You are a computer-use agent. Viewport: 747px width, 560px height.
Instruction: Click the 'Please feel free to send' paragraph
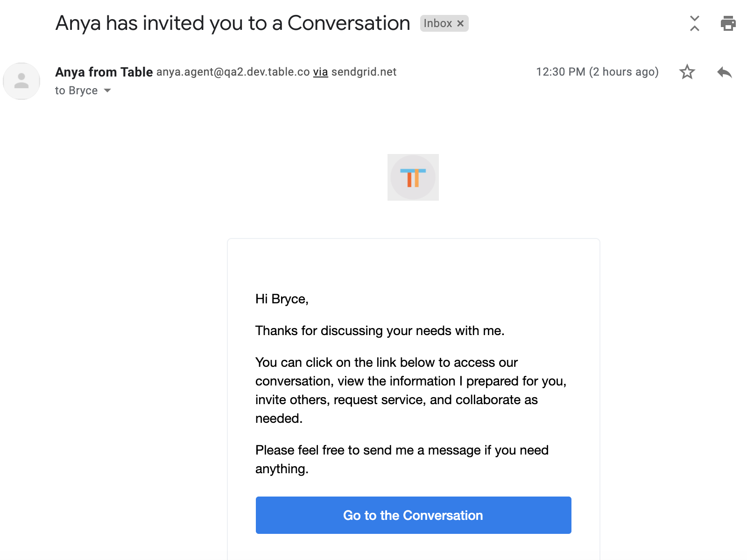(402, 460)
